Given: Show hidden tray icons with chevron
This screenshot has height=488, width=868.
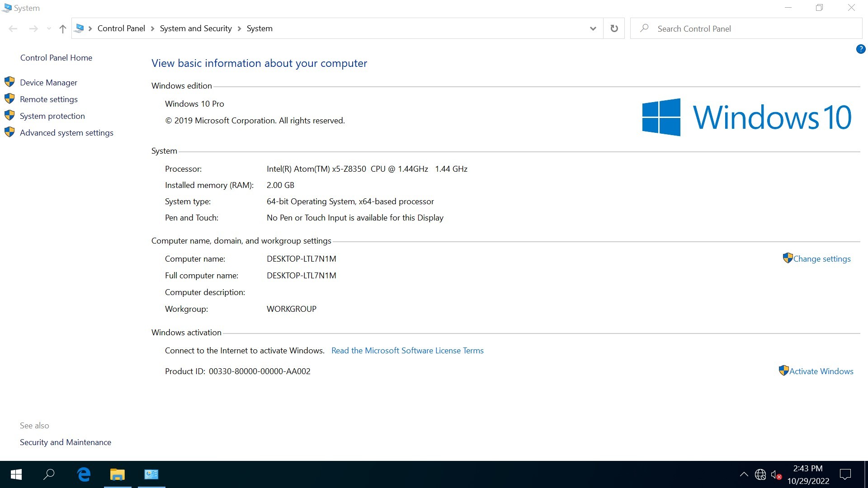Looking at the screenshot, I should pyautogui.click(x=744, y=474).
